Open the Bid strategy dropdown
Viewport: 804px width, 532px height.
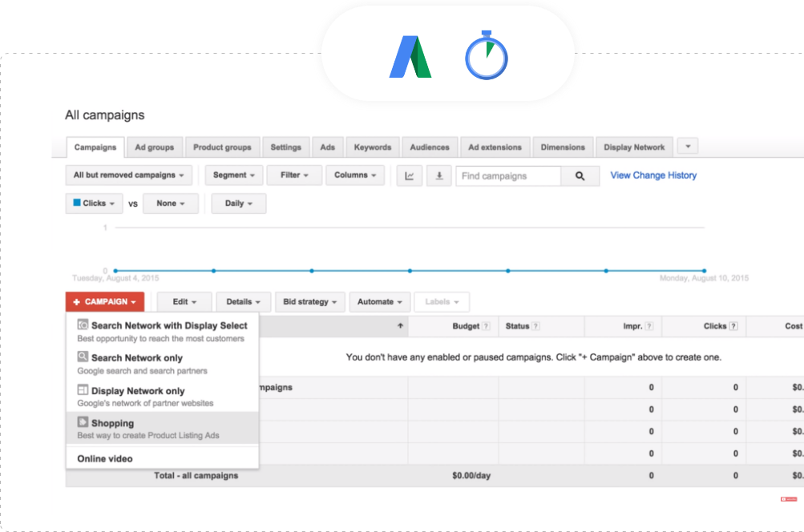pos(309,302)
